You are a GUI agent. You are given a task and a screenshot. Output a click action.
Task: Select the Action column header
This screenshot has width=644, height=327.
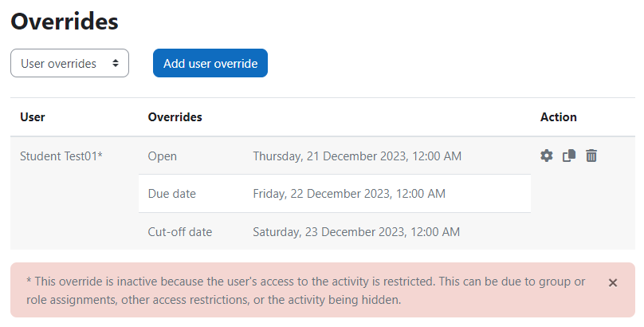[558, 117]
